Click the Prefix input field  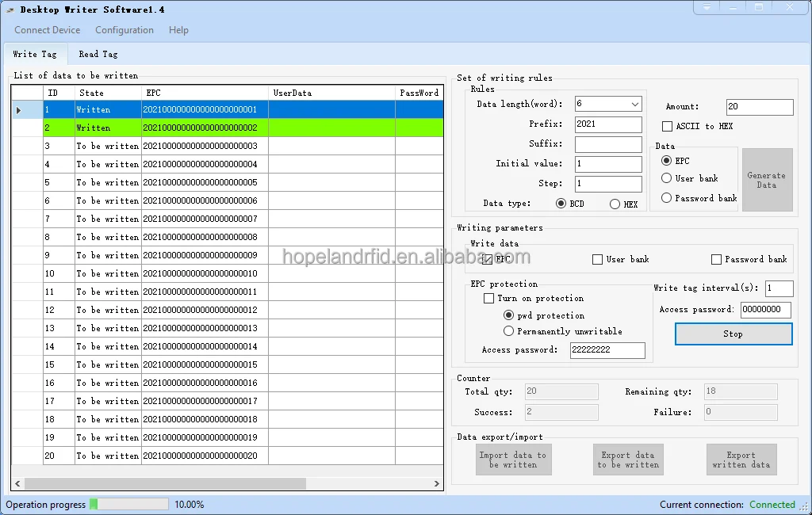pyautogui.click(x=607, y=124)
